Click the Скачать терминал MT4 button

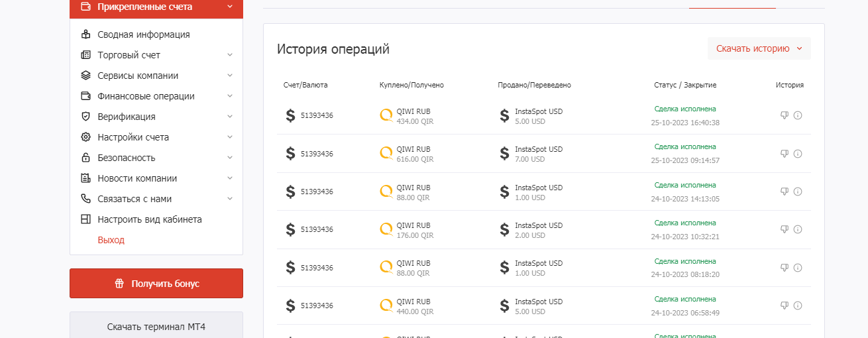[156, 327]
